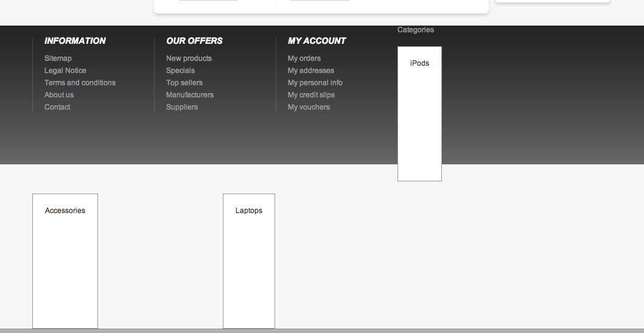Open My addresses
This screenshot has width=644, height=333.
point(311,71)
